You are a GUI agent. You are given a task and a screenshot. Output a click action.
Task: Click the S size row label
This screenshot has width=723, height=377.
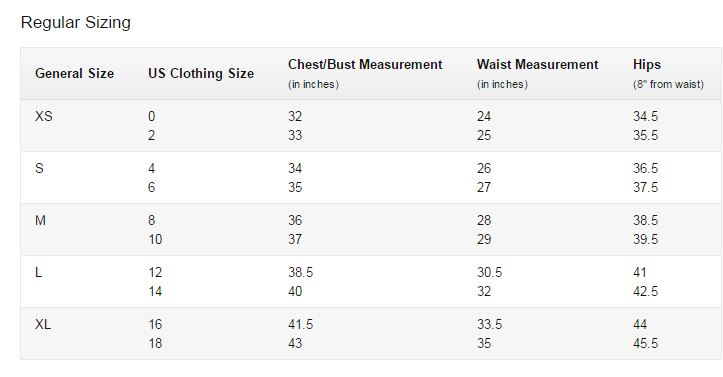coord(39,168)
